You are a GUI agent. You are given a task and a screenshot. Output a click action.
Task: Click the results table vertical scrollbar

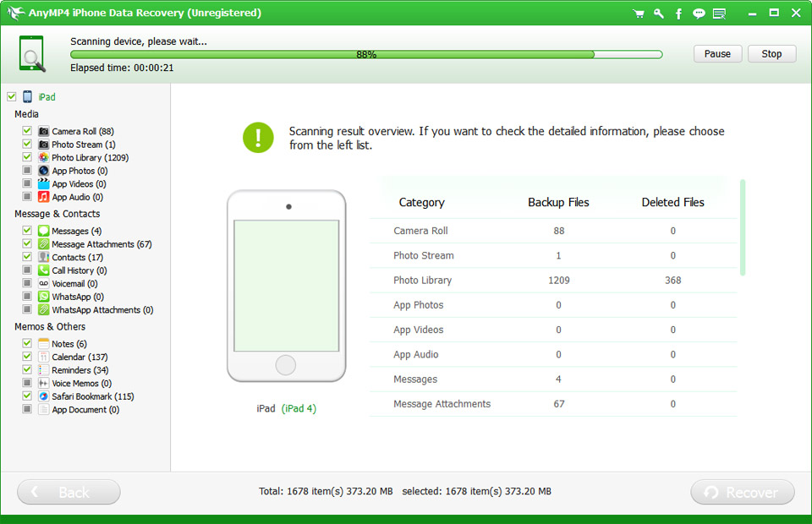[743, 227]
